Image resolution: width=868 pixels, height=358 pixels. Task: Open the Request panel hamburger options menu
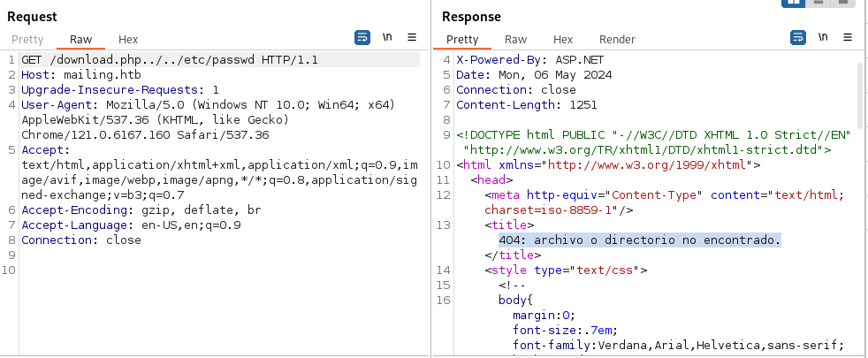click(412, 38)
